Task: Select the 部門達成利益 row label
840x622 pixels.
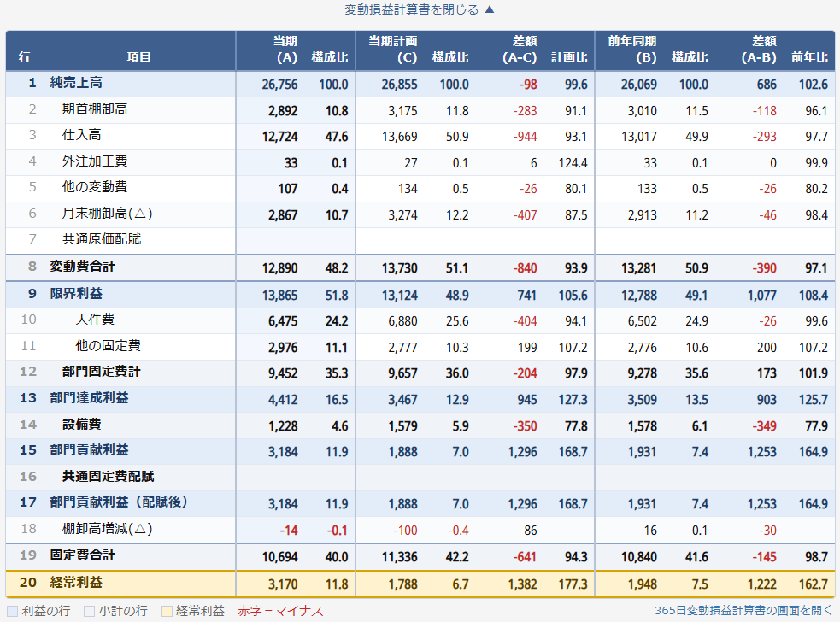Action: [90, 398]
